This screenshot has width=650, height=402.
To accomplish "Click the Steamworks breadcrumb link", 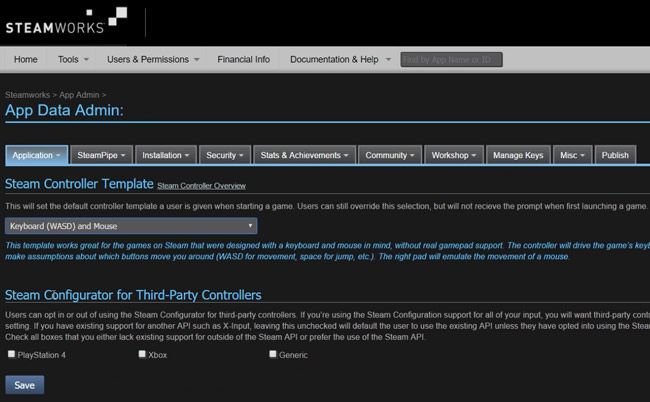I will [x=29, y=94].
